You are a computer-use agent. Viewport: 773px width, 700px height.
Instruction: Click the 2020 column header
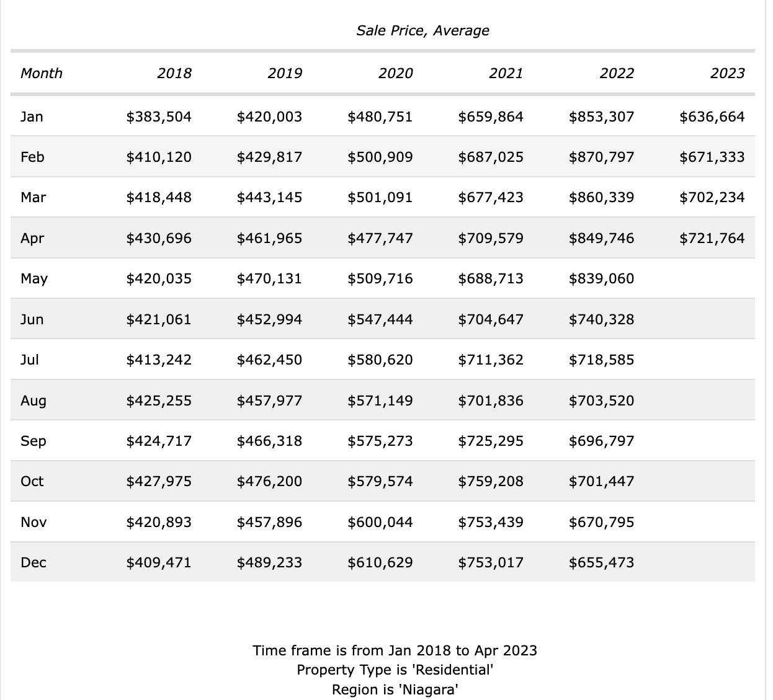[395, 73]
